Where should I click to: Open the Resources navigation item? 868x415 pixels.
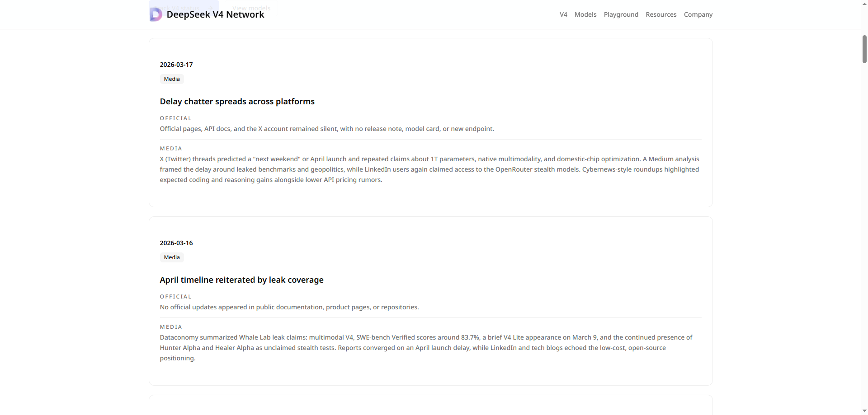[661, 14]
